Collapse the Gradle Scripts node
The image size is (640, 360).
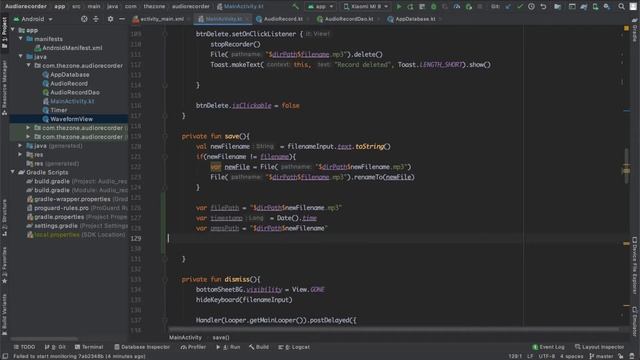[13, 172]
